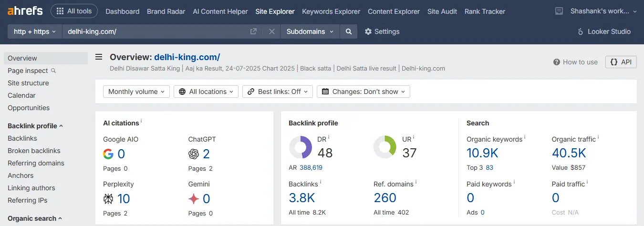Select Site Explorer tab
This screenshot has width=644, height=226.
[x=275, y=11]
